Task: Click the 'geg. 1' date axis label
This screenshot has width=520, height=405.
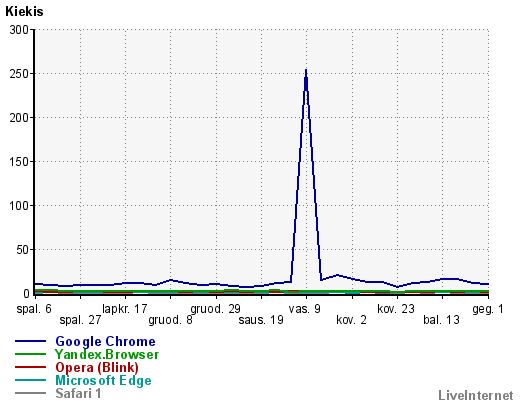Action: coord(488,309)
